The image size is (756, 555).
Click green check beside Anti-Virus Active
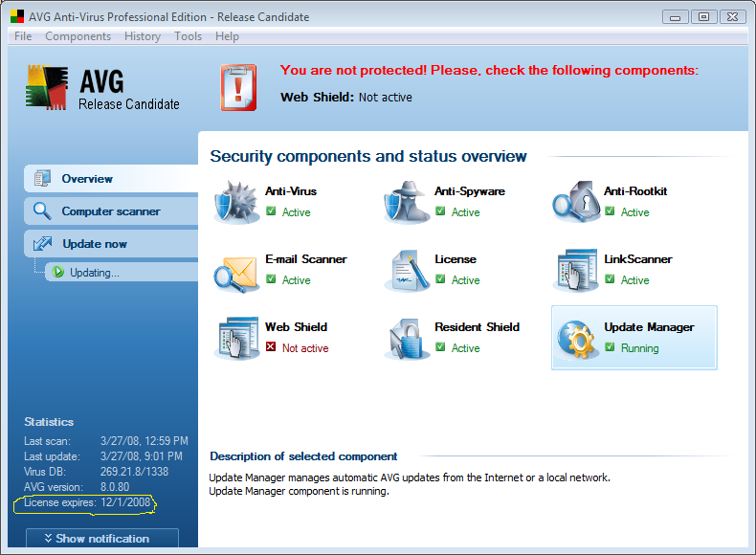[x=271, y=211]
